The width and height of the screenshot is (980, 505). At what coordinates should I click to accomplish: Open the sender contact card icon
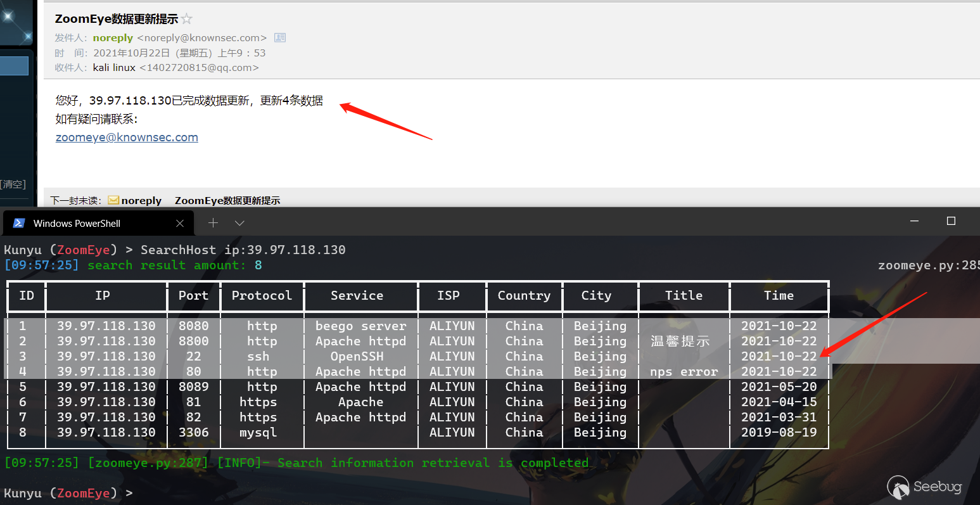(280, 38)
